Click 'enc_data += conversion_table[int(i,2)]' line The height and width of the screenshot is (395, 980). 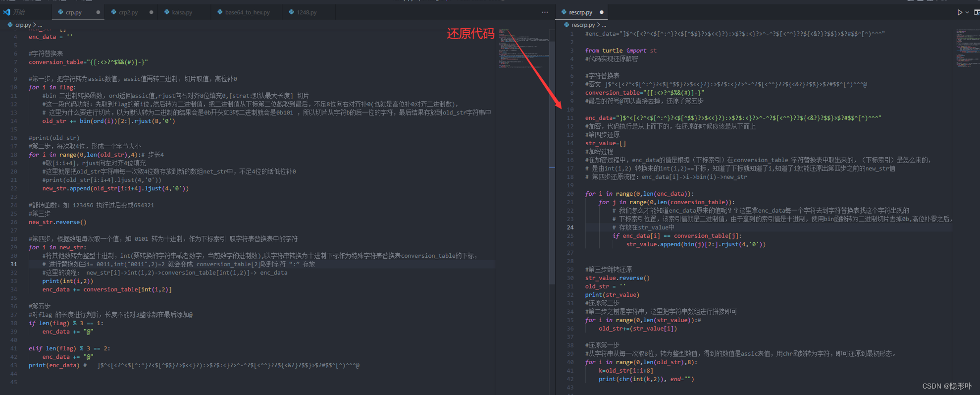pos(107,289)
